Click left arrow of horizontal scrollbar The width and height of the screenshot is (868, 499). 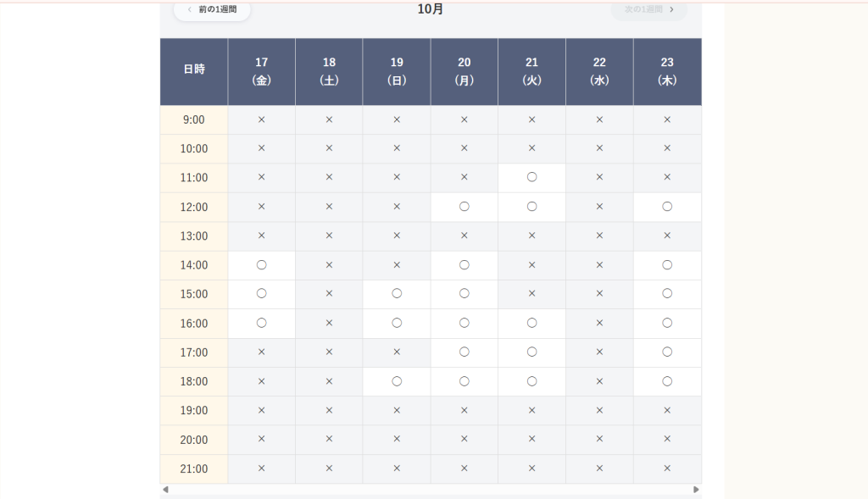165,490
